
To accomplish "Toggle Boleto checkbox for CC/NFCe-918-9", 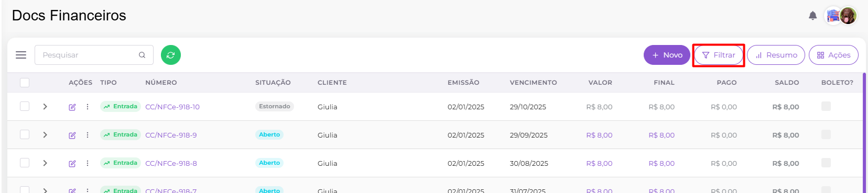I will pos(826,134).
